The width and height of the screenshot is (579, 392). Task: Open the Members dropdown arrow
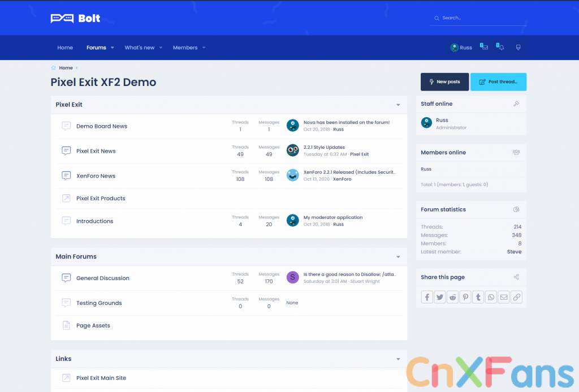204,48
